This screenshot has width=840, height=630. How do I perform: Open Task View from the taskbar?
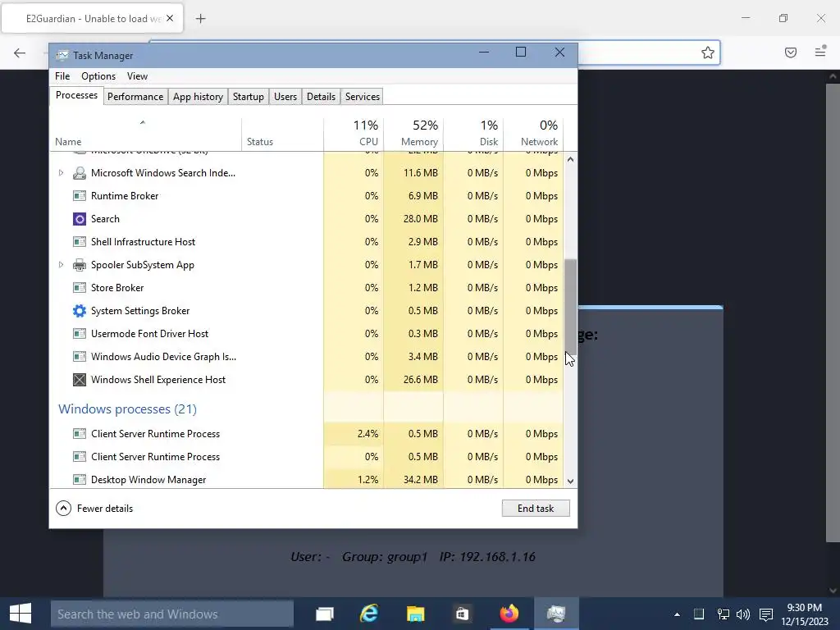(325, 614)
